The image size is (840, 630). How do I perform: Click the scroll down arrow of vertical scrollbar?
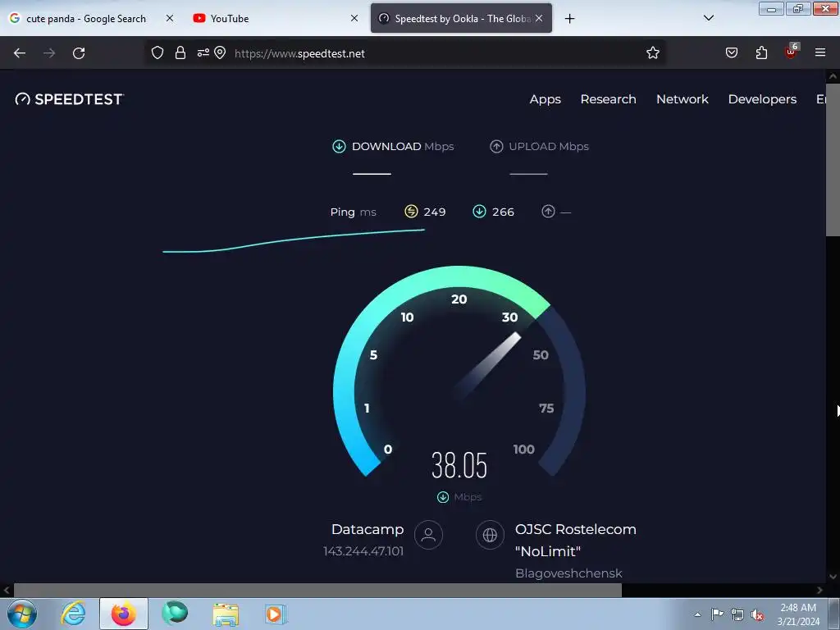click(x=833, y=577)
